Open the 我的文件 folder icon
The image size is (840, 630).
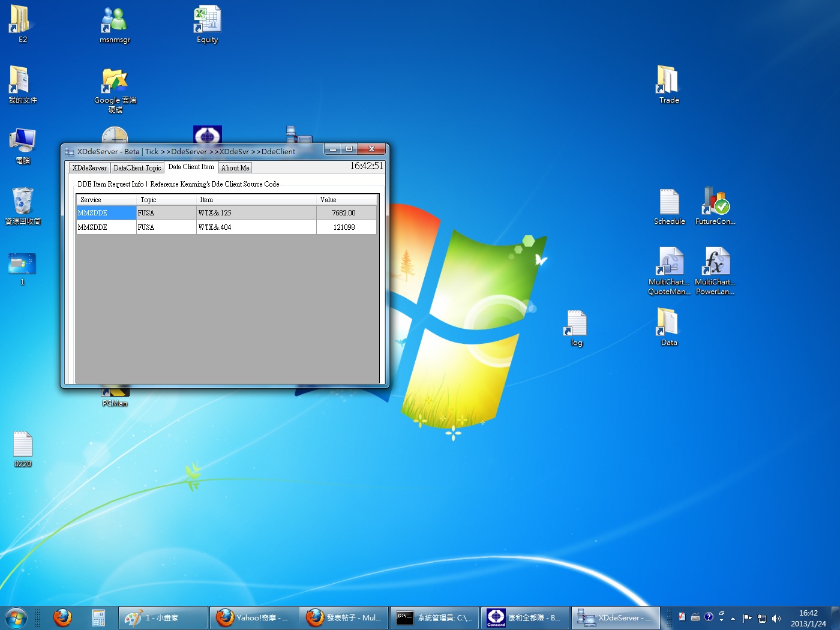[x=22, y=85]
